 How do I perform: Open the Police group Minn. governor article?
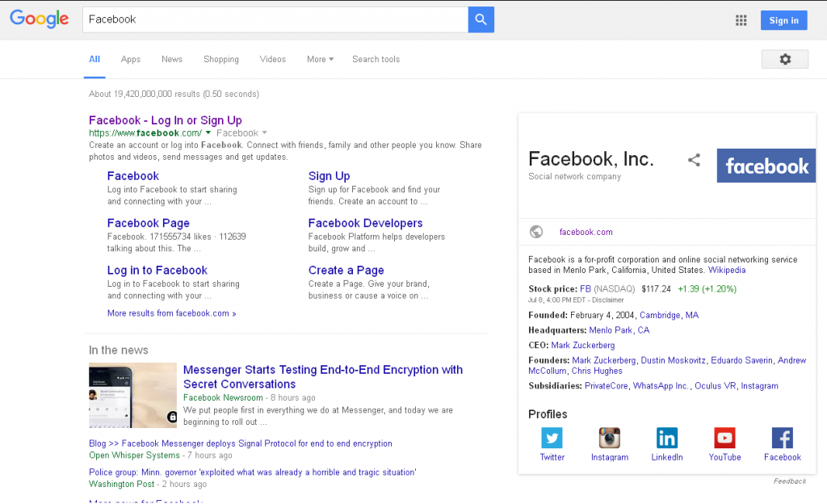coord(253,472)
